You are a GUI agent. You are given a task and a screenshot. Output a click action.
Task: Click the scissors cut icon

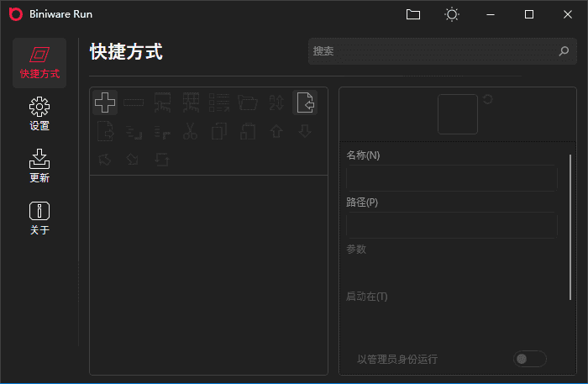click(x=190, y=131)
